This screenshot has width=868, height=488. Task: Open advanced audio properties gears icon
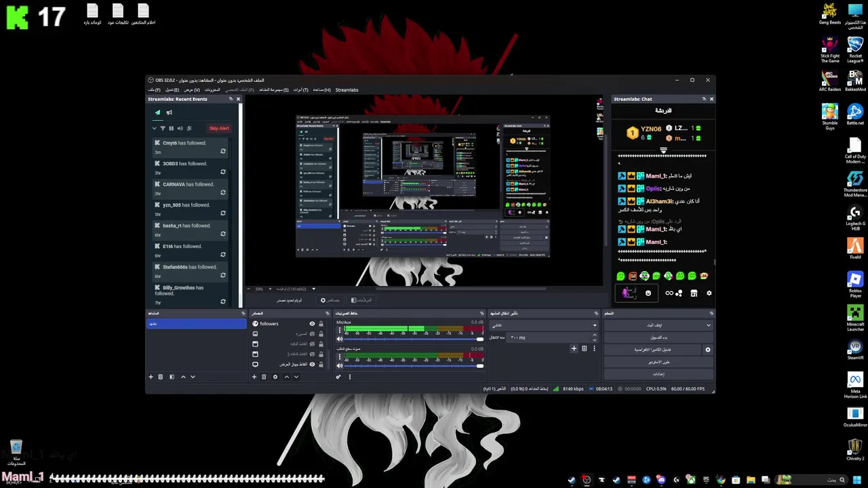338,377
